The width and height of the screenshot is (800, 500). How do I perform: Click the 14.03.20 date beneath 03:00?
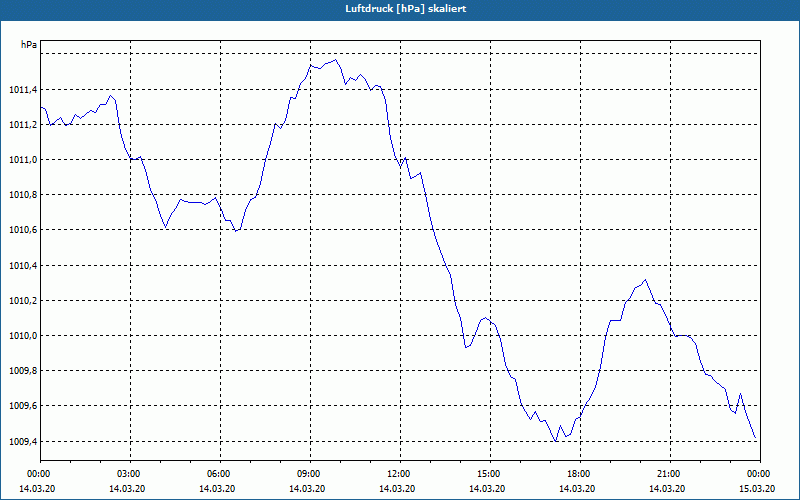point(127,488)
